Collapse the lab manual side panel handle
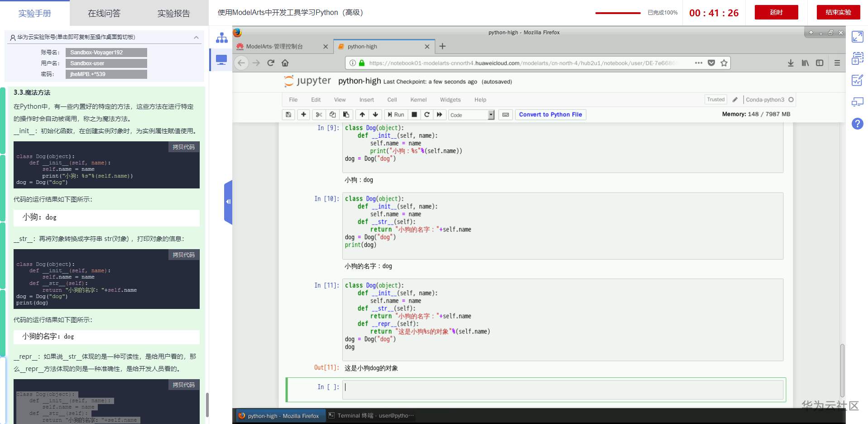 [228, 202]
